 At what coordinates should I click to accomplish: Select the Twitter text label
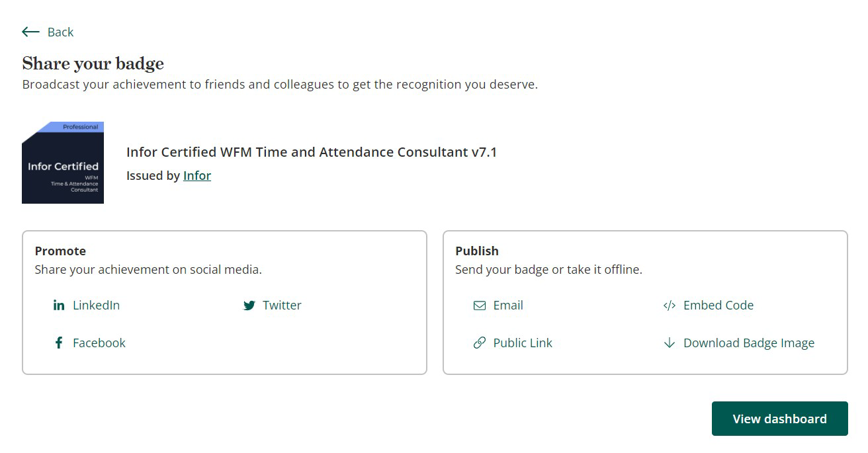(x=282, y=305)
